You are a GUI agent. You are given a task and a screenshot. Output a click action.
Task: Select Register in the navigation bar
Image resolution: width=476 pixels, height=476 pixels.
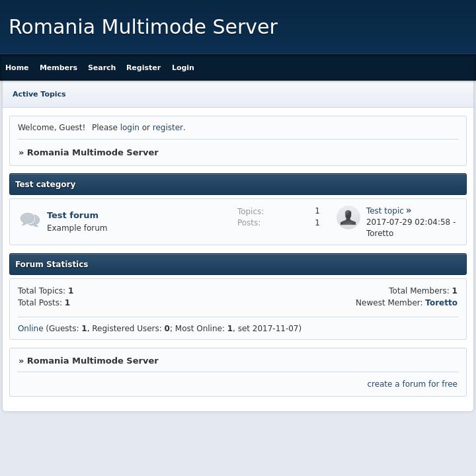[x=143, y=67]
